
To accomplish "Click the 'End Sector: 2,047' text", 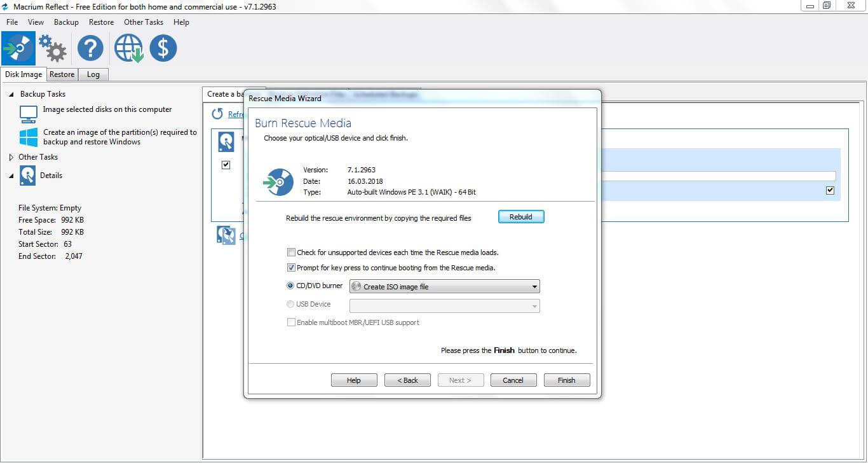I will (51, 256).
